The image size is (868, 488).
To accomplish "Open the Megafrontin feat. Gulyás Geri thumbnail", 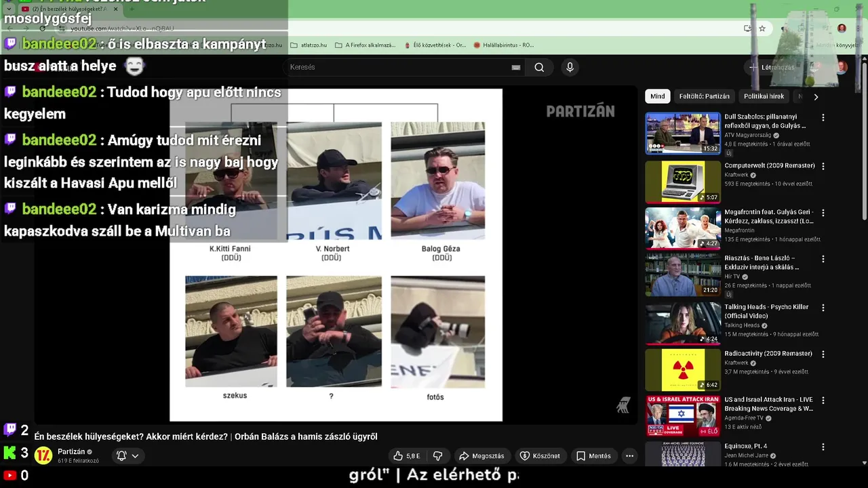I will pos(682,228).
